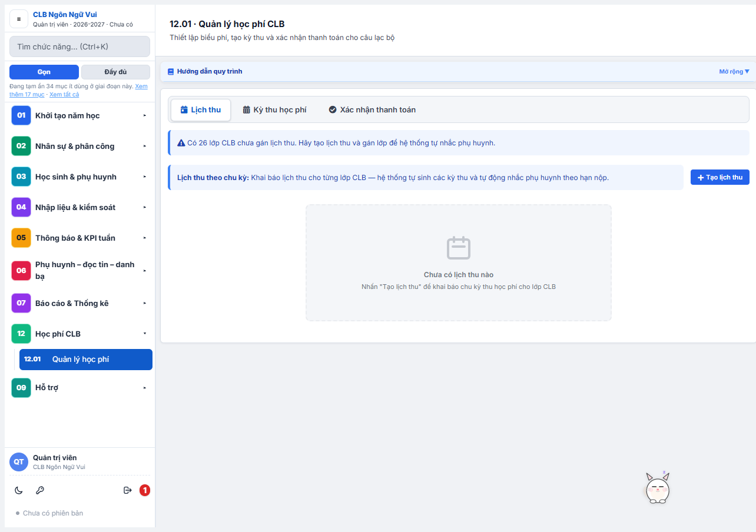The height and width of the screenshot is (532, 756).
Task: Expand the Hướng dẫn quy trình panel via Mở rộng
Action: [734, 72]
